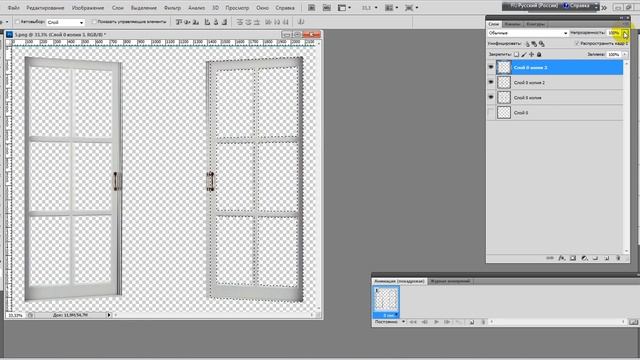This screenshot has width=640, height=360.
Task: Click Unify layer visibility icon
Action: click(x=534, y=44)
